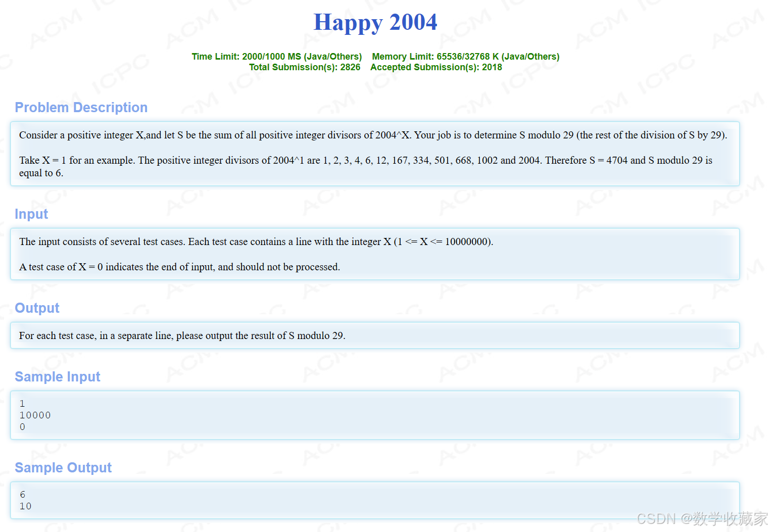Click the Time Limit information text
The width and height of the screenshot is (770, 532).
coord(276,56)
